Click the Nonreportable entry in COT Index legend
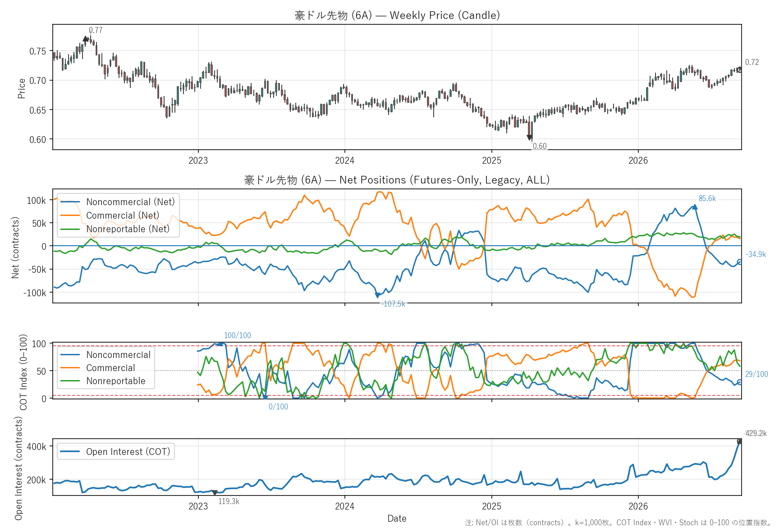Image resolution: width=779 pixels, height=532 pixels. pyautogui.click(x=103, y=381)
